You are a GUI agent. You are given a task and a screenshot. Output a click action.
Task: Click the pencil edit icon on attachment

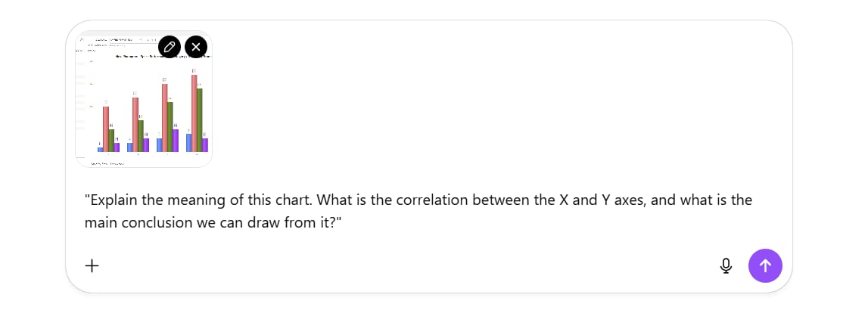tap(170, 47)
